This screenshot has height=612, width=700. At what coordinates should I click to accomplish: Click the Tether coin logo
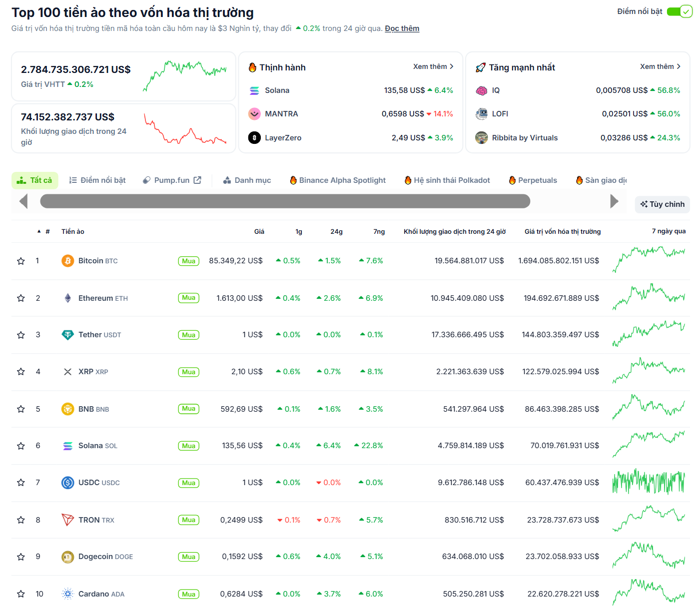[x=67, y=335]
